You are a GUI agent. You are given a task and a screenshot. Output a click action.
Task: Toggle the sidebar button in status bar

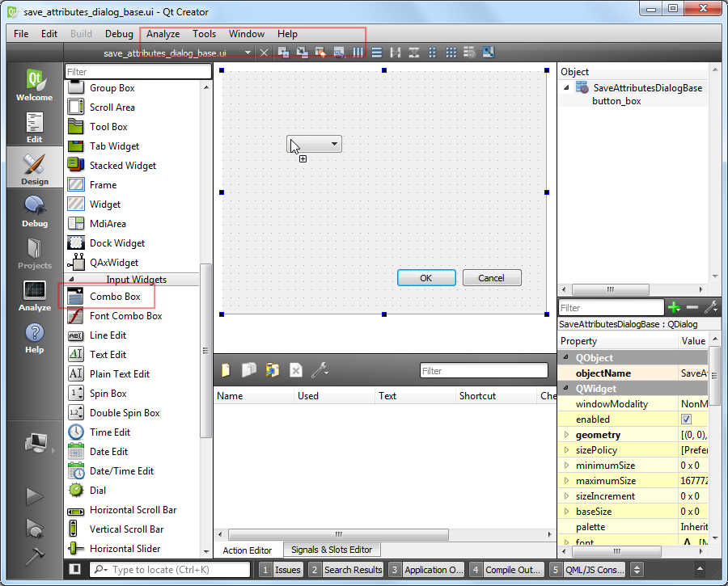click(74, 569)
